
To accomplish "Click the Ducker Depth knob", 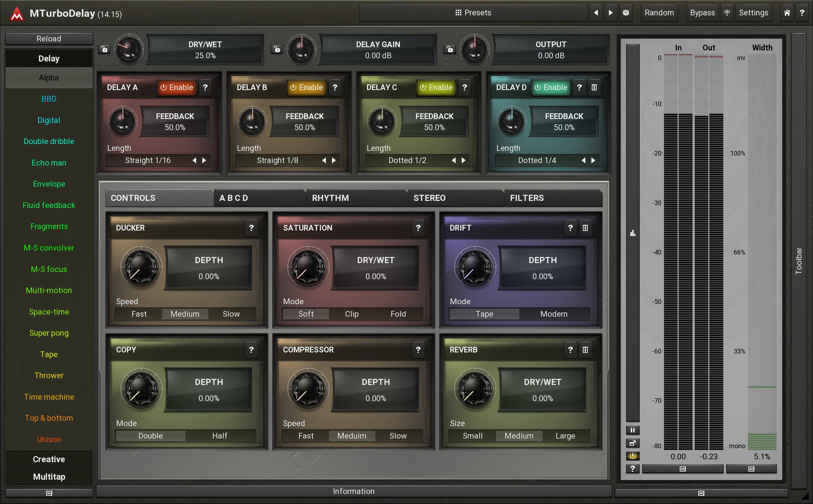I will coord(141,267).
